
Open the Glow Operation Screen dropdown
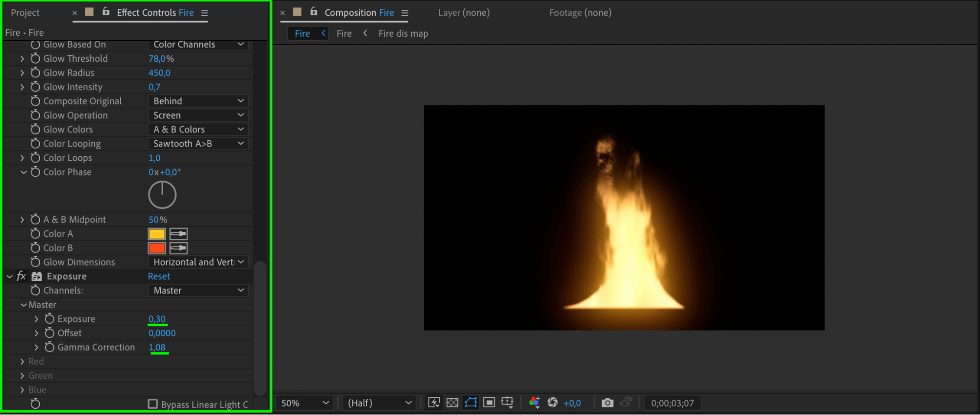coord(198,115)
